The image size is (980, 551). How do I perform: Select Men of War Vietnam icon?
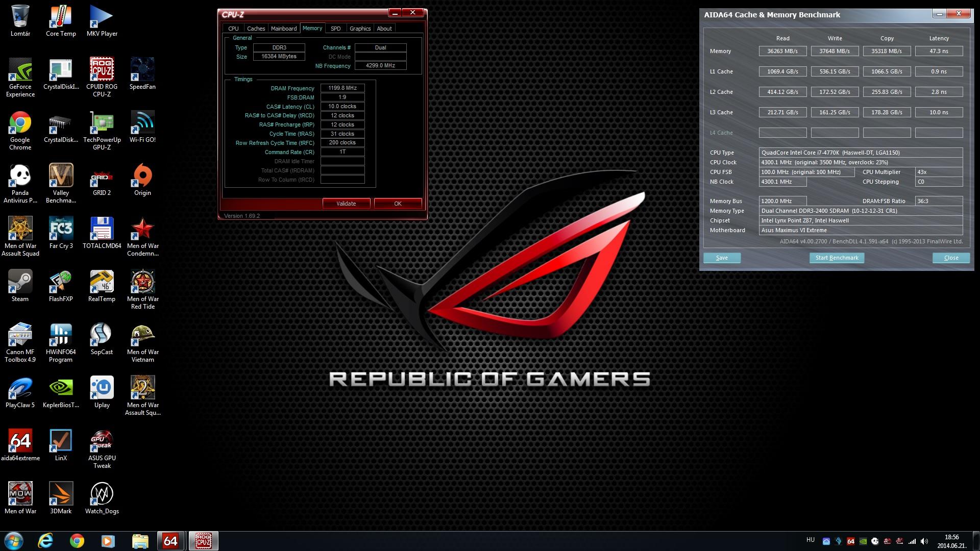tap(142, 343)
